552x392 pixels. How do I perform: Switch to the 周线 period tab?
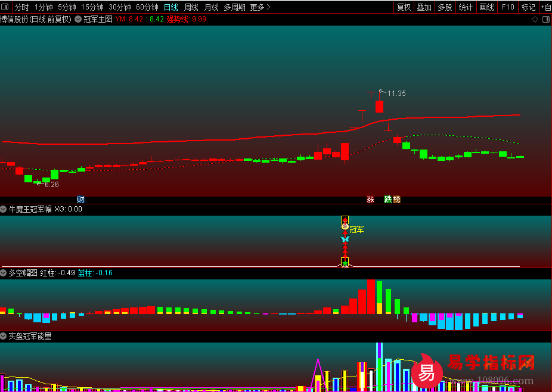click(191, 7)
